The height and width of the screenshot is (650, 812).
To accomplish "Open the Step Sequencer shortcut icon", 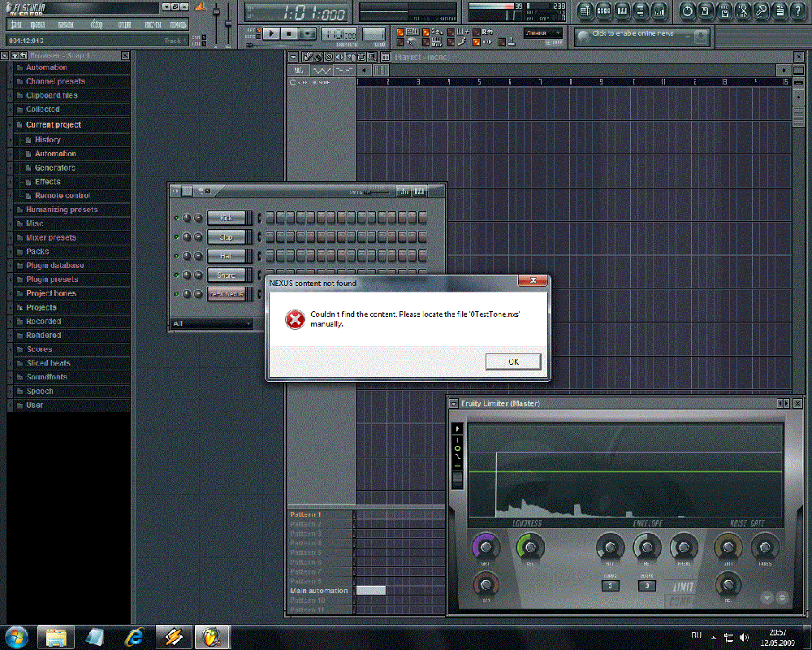I will coord(604,11).
